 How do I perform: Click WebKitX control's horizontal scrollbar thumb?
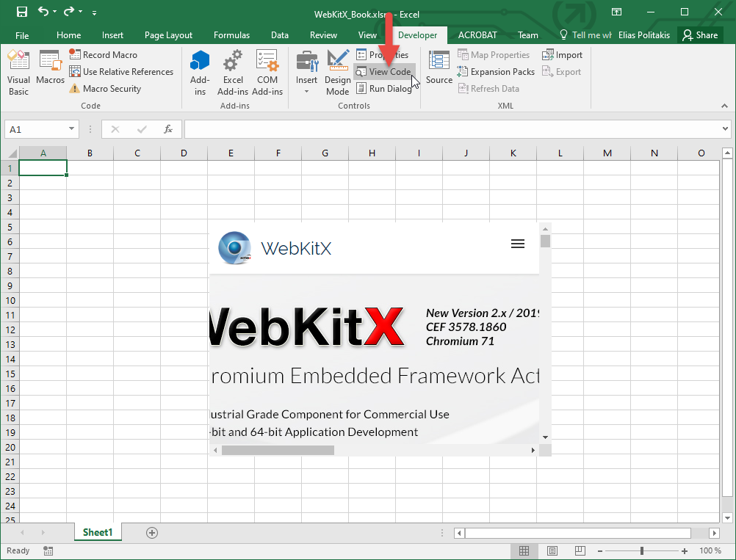pos(278,450)
